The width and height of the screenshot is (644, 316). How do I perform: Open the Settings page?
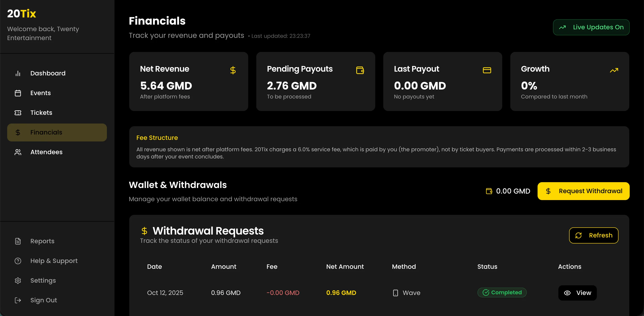click(57, 281)
